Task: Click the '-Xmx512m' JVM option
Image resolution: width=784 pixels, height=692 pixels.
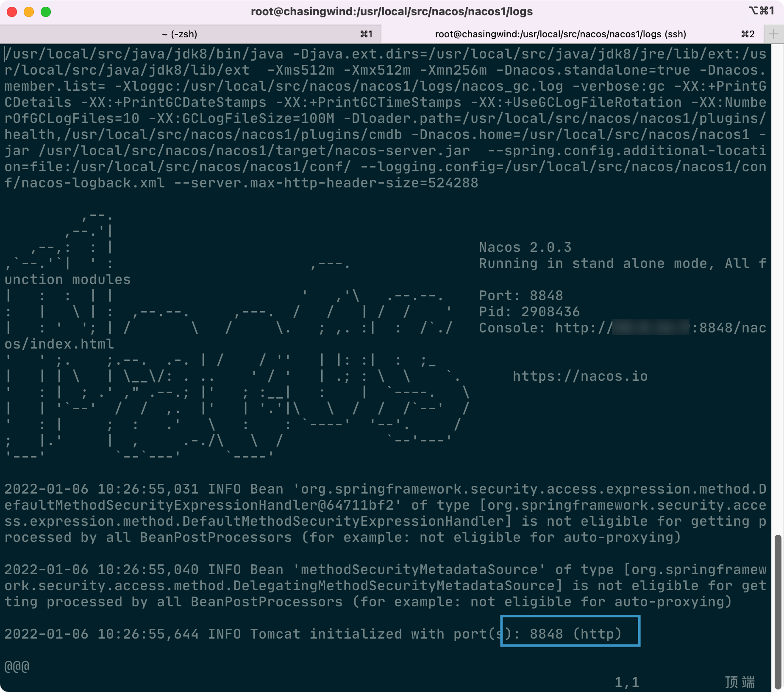Action: [377, 70]
